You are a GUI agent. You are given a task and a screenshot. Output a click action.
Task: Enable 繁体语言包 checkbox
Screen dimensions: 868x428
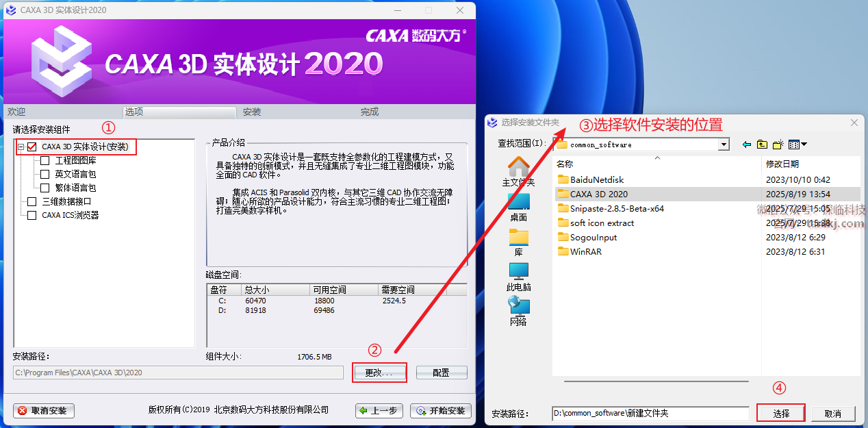tap(45, 188)
